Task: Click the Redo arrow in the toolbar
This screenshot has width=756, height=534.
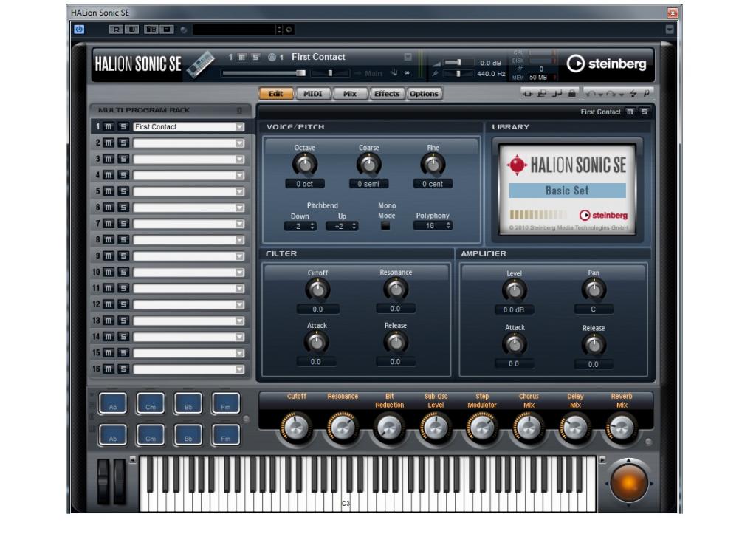Action: (x=611, y=94)
